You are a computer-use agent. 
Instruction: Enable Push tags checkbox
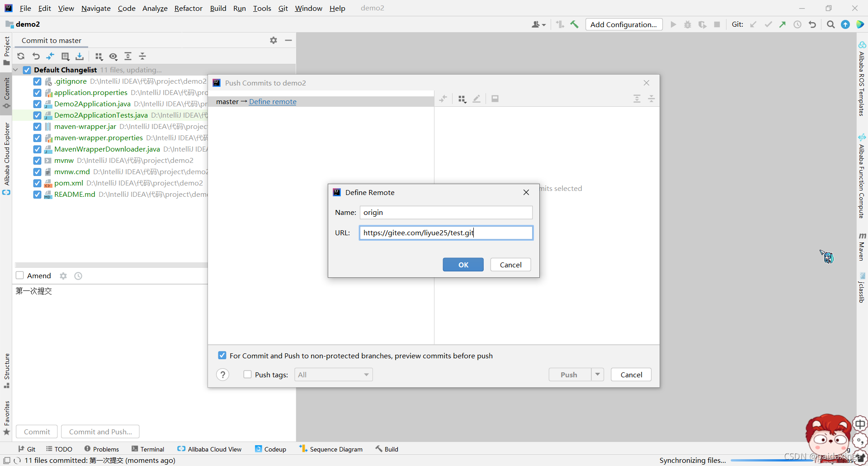[247, 374]
